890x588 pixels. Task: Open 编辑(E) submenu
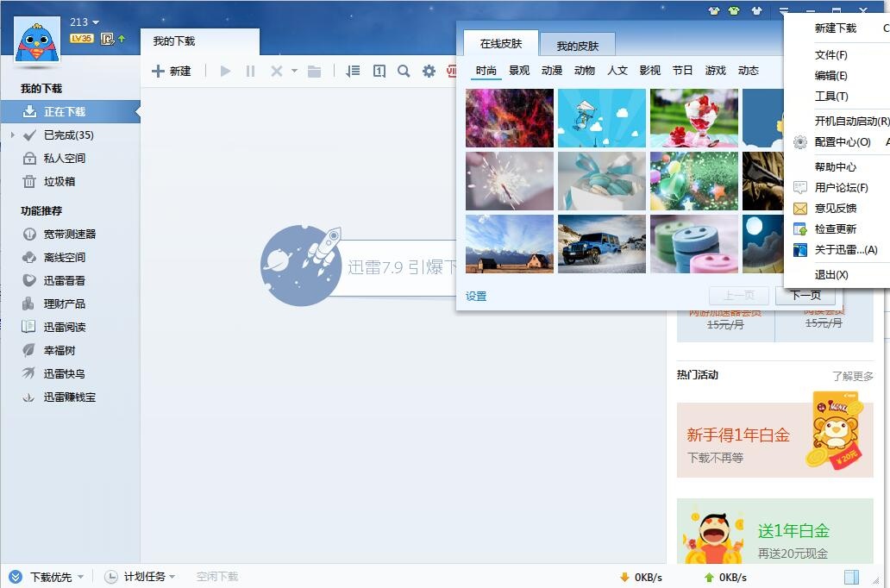(x=831, y=76)
